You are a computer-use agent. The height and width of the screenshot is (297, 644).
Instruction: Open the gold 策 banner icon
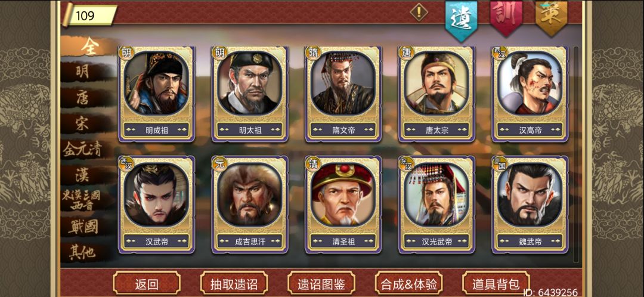pyautogui.click(x=552, y=17)
